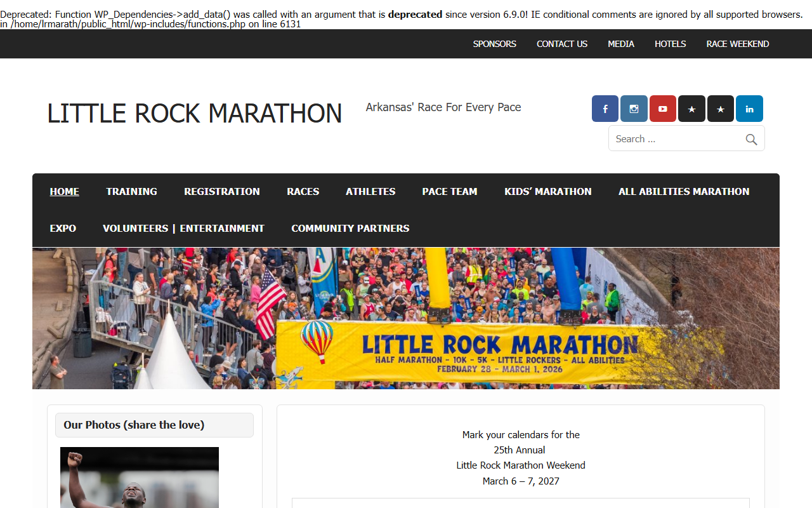Screen dimensions: 812x508
Task: Open the Sponsors top link
Action: click(495, 44)
